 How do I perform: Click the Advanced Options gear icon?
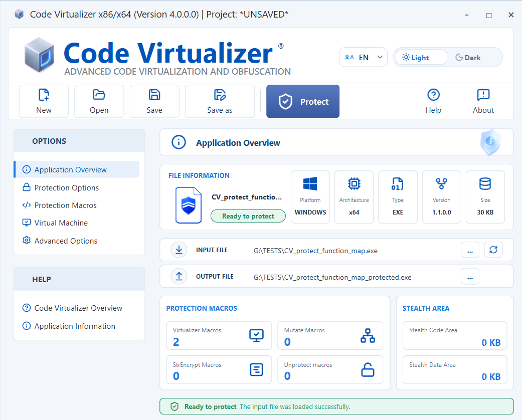[x=26, y=240]
